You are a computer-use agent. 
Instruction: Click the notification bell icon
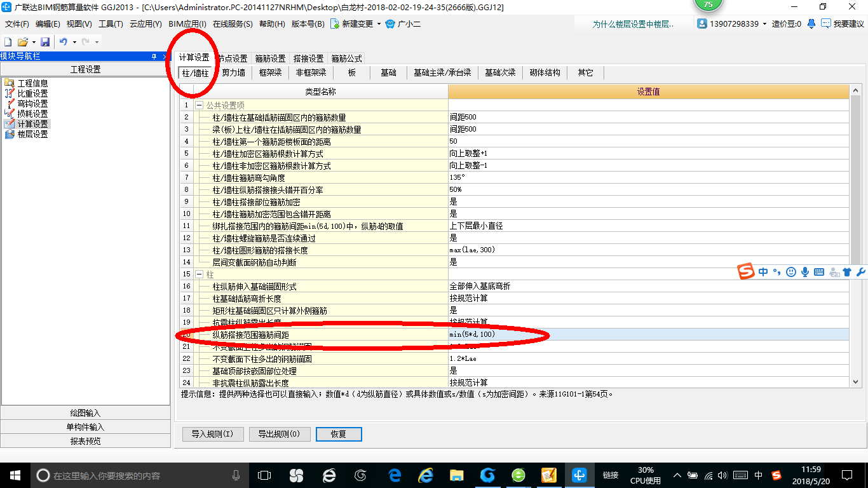[x=811, y=24]
